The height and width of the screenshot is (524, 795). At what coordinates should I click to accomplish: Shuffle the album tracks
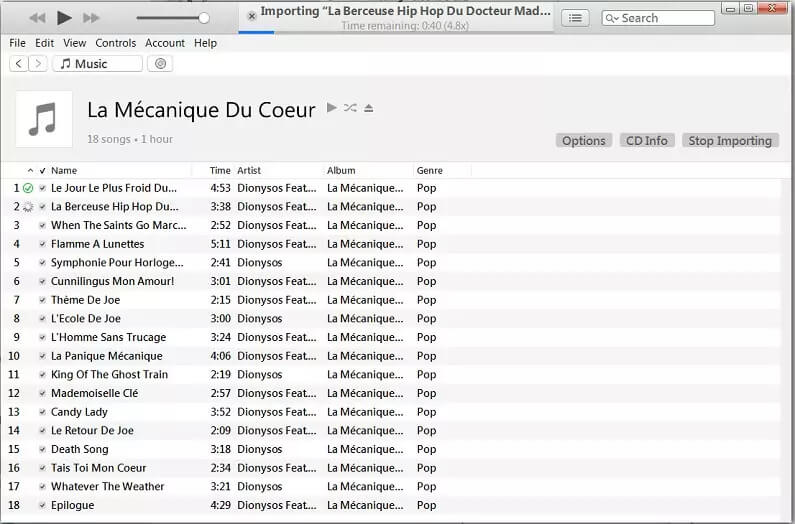[350, 108]
